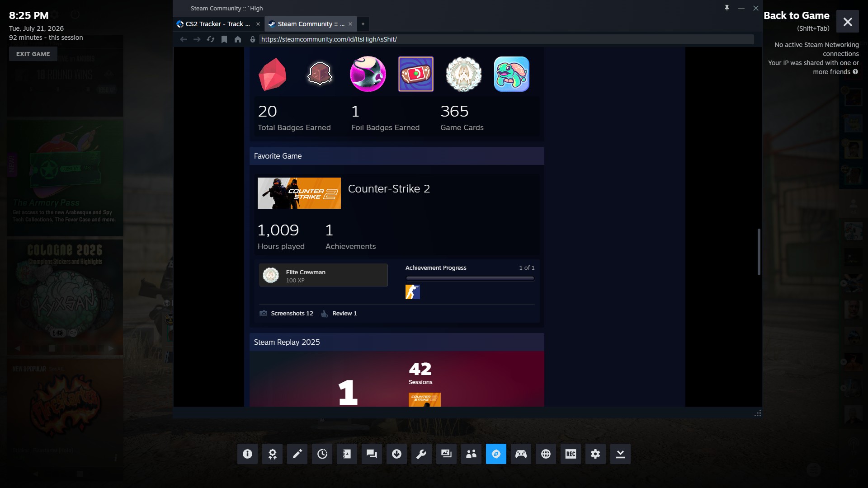The image size is (868, 488).
Task: Open the white medal wreath badge
Action: (464, 74)
